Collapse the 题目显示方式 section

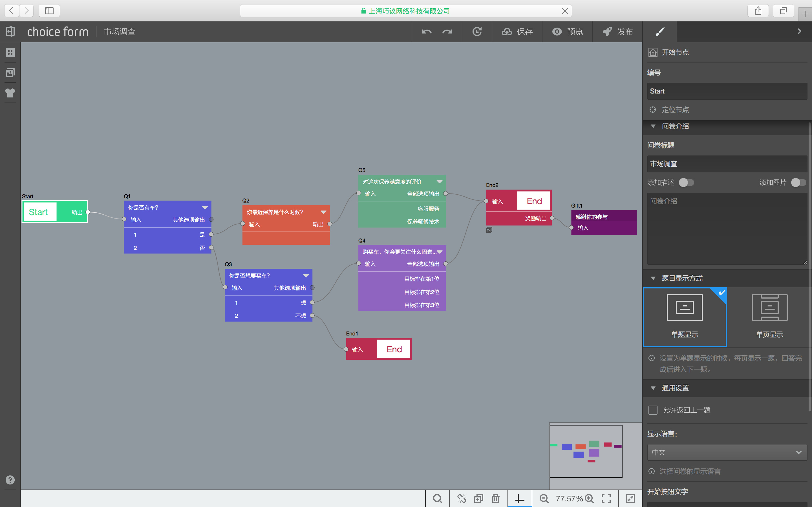pos(653,278)
